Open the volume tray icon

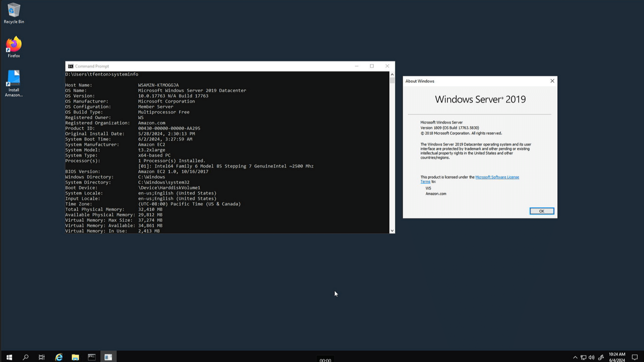[x=592, y=357]
